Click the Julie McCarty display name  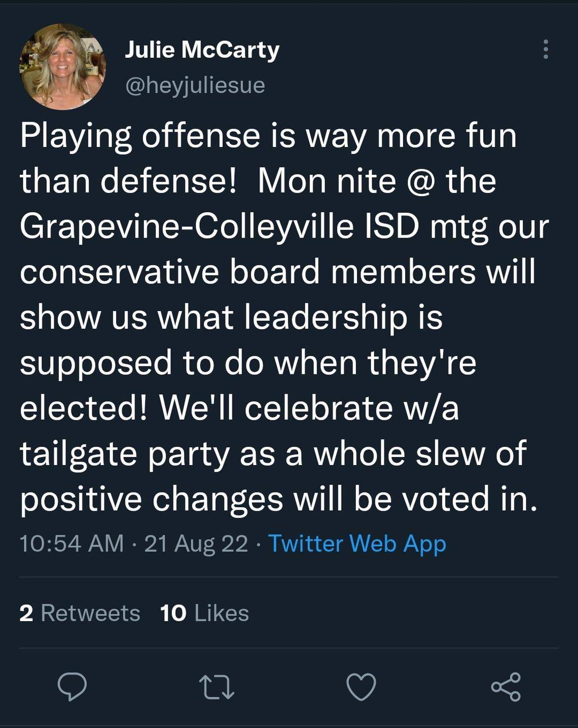click(x=202, y=50)
